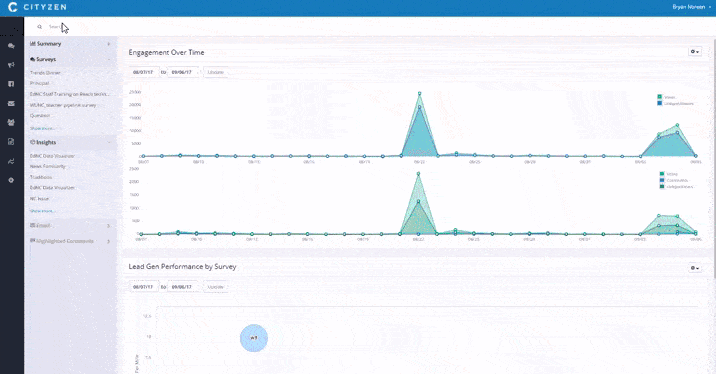Open the document report sidebar icon

click(x=11, y=142)
